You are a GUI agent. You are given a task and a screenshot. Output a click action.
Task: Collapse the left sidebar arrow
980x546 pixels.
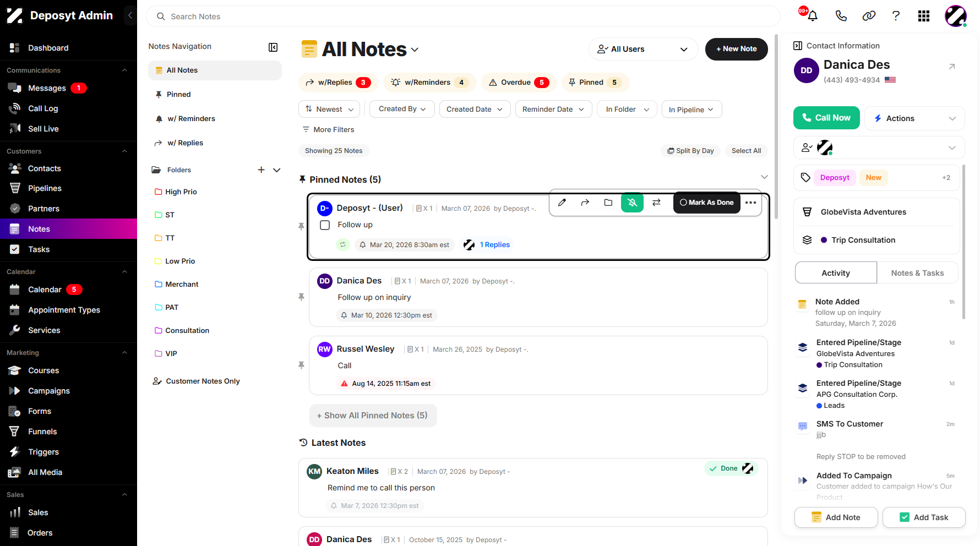click(x=130, y=15)
